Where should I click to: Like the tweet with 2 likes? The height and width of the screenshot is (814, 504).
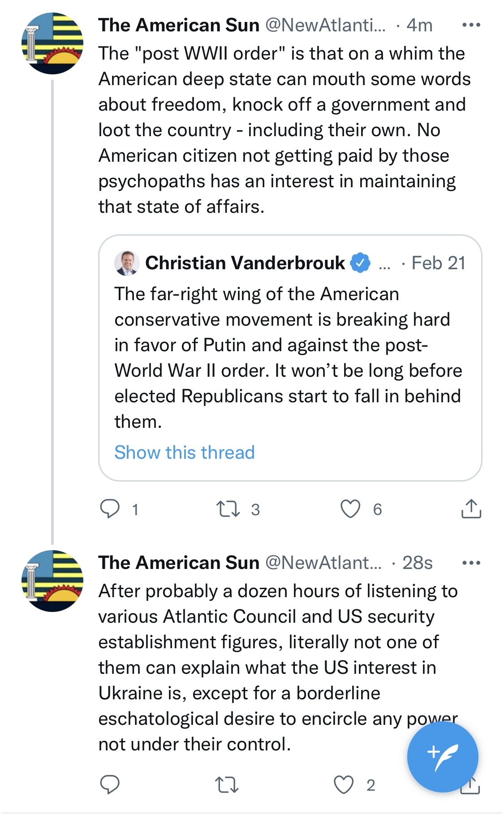(344, 784)
